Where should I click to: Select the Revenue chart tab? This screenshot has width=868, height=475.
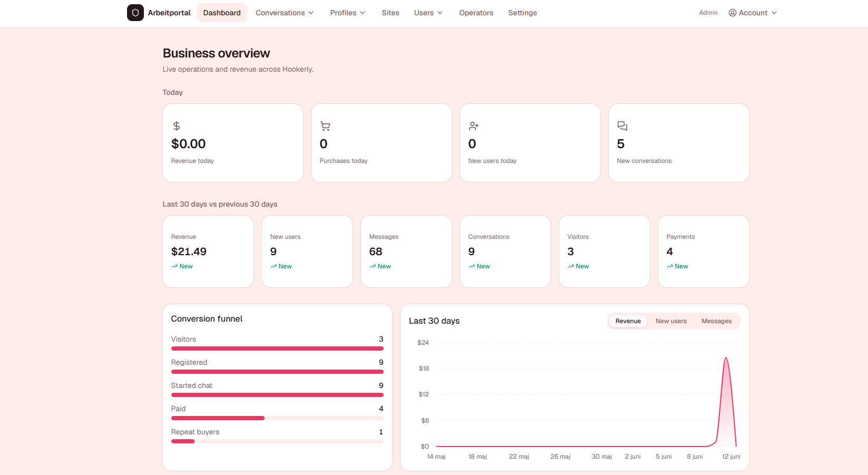pyautogui.click(x=628, y=321)
